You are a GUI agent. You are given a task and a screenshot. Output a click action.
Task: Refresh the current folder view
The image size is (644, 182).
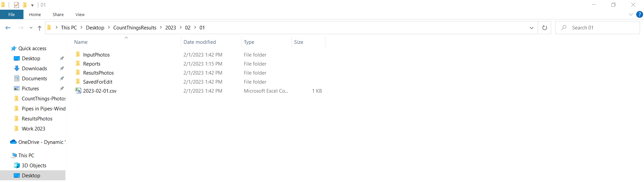click(x=544, y=28)
